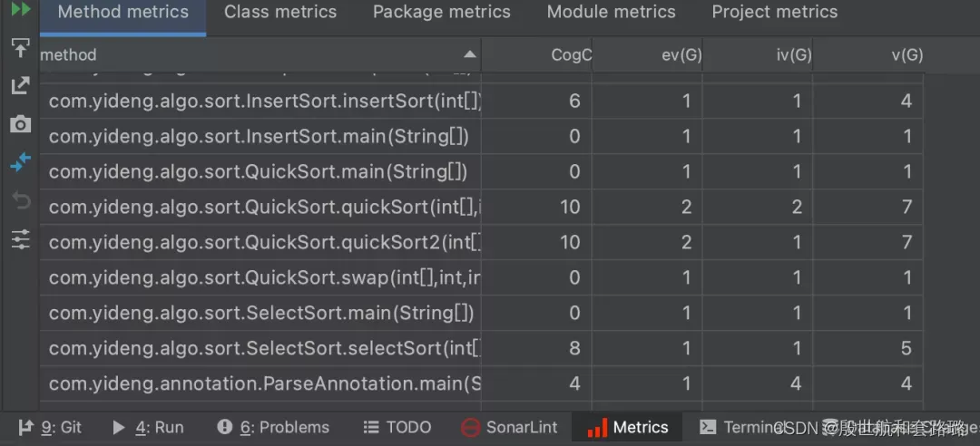Viewport: 980px width, 446px height.
Task: Switch to the Package metrics tab
Action: point(441,13)
